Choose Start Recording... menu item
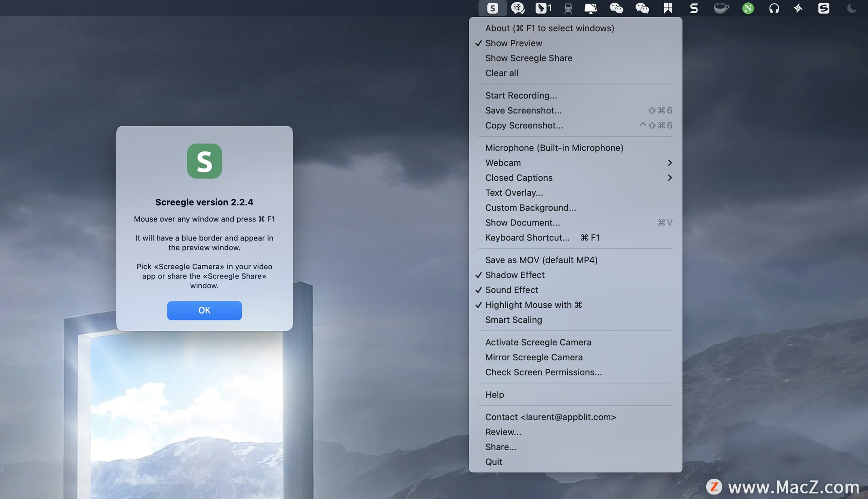This screenshot has width=868, height=499. click(575, 95)
